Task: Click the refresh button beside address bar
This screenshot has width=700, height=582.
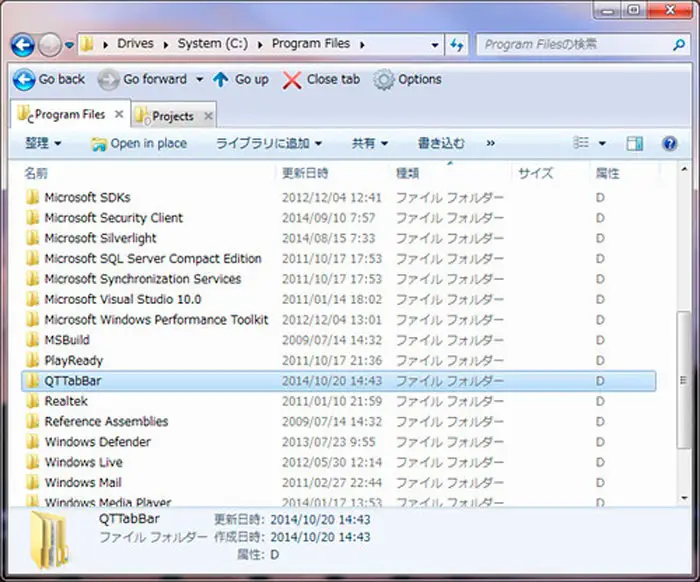Action: tap(456, 45)
